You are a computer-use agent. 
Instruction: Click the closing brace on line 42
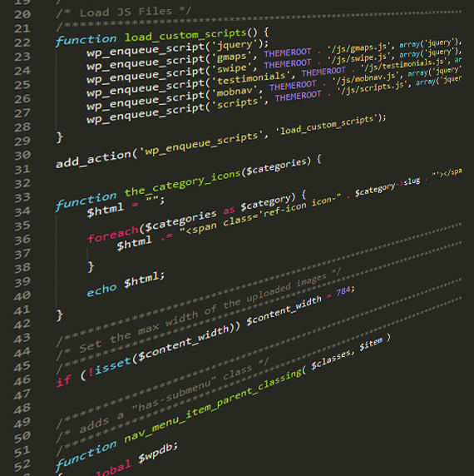[59, 315]
